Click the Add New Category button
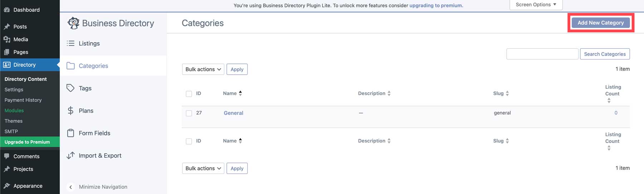The height and width of the screenshot is (194, 644). [x=601, y=23]
